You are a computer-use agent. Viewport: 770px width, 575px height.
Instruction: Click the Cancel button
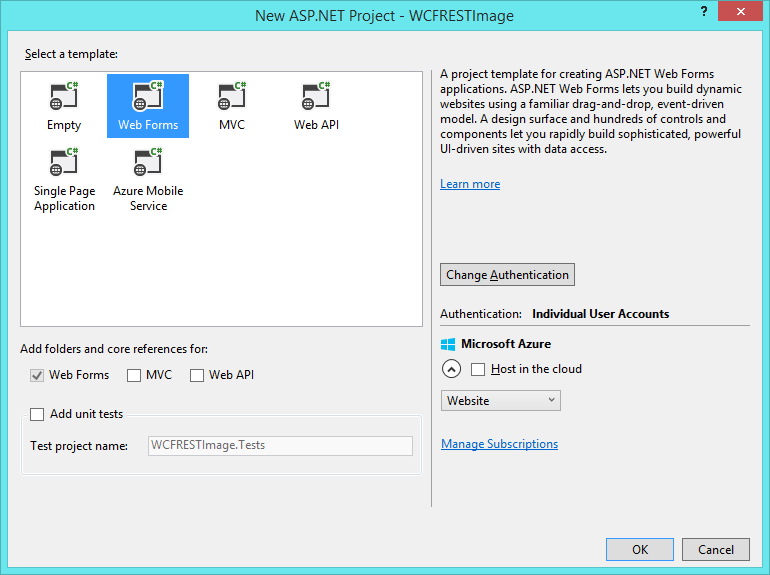[x=715, y=549]
